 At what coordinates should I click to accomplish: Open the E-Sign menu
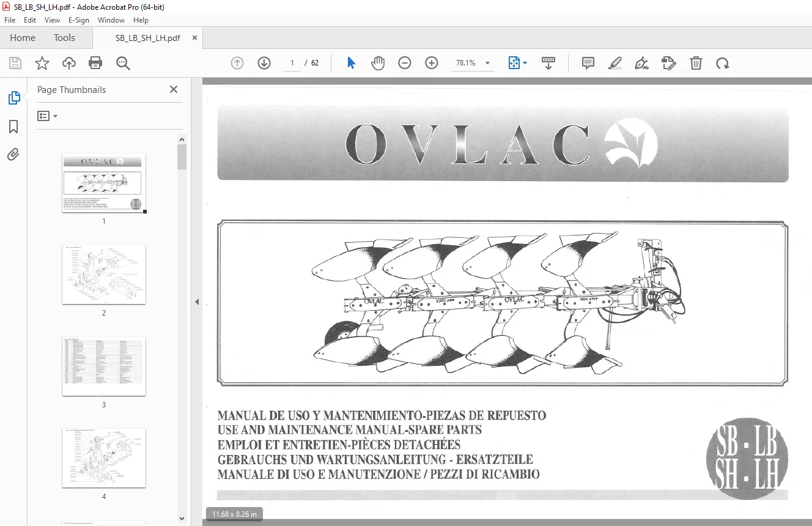(79, 20)
